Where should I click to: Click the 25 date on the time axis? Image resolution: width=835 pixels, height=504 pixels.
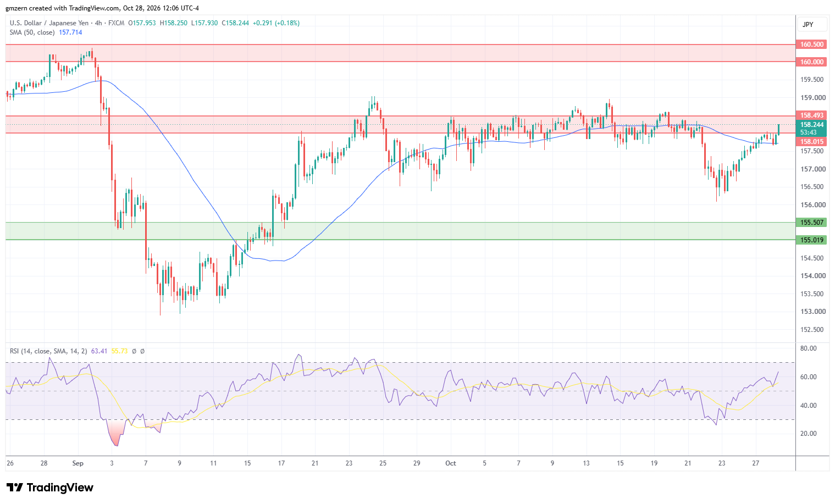(x=383, y=463)
